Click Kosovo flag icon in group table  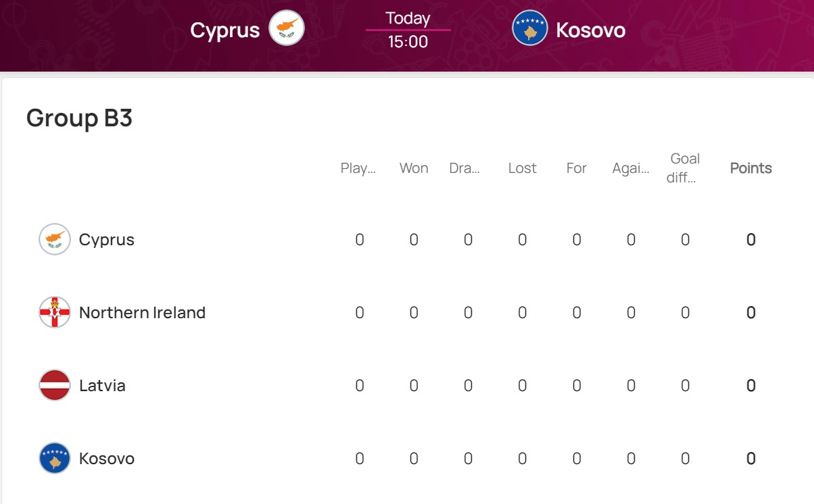tap(55, 458)
